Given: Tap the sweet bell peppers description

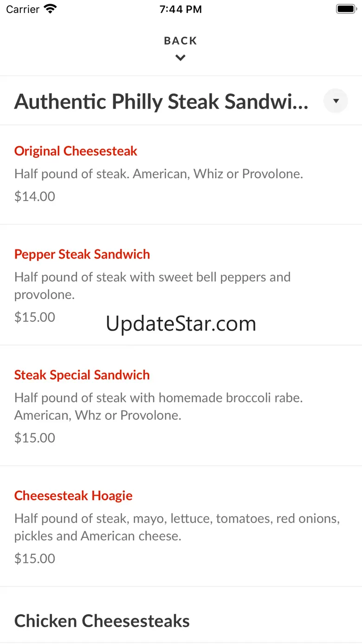Looking at the screenshot, I should coord(152,286).
